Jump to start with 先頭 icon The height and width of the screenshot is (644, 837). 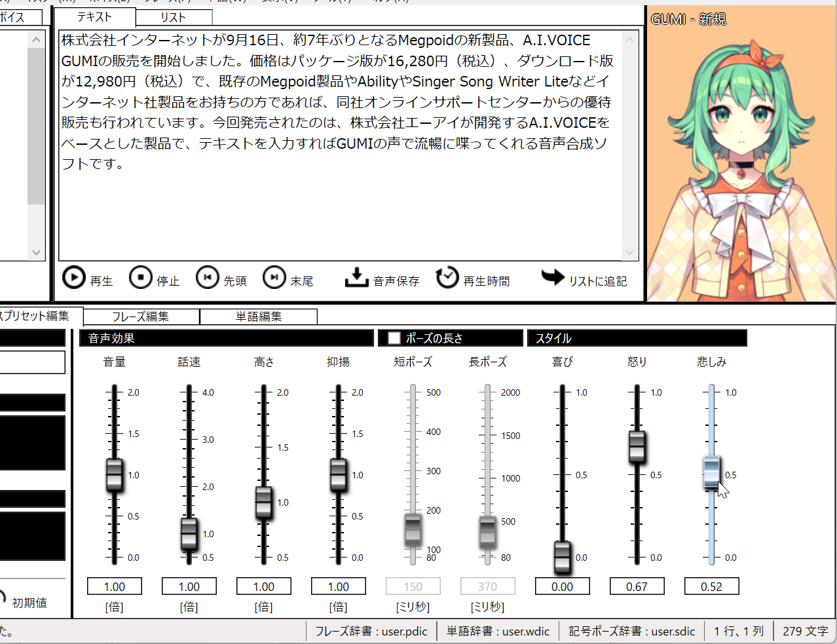(208, 278)
